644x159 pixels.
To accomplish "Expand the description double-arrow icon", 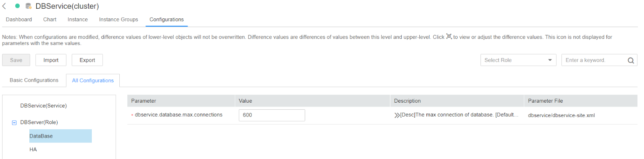I will pyautogui.click(x=397, y=115).
